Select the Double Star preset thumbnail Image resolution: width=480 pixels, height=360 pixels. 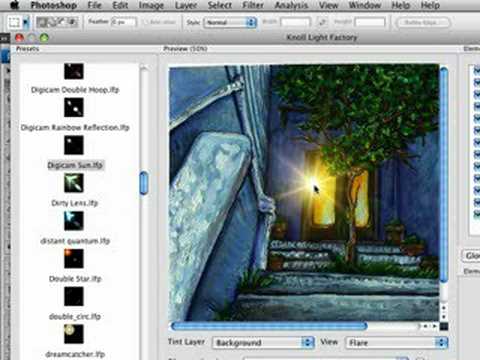coord(74,258)
